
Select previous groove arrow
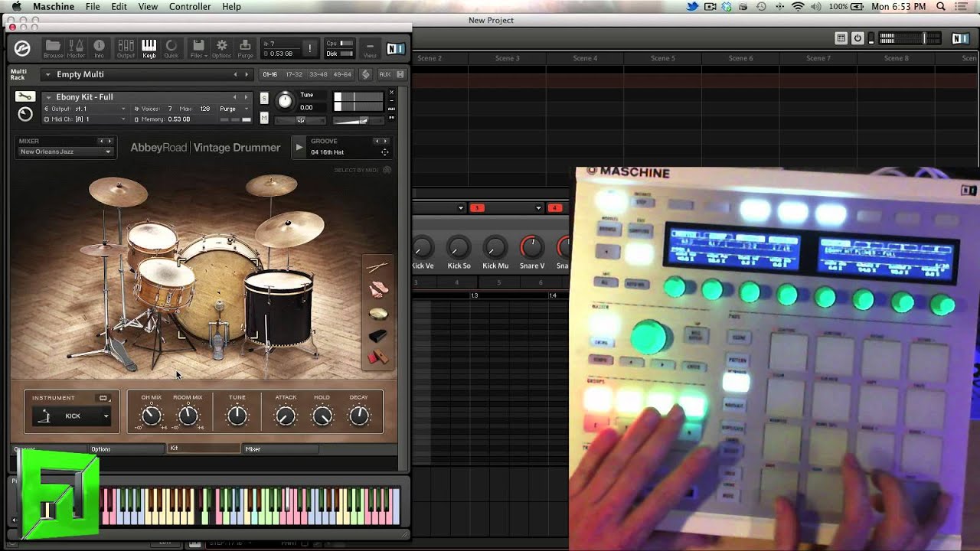[x=376, y=141]
